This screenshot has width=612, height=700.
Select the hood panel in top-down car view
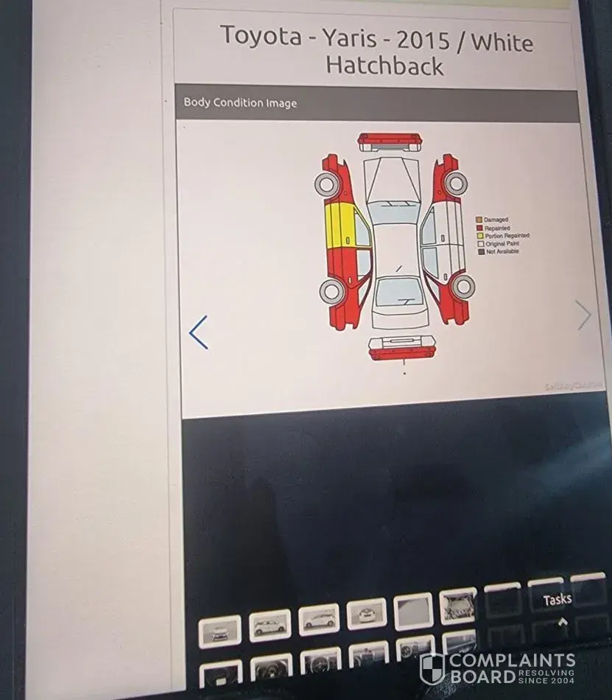click(x=392, y=178)
